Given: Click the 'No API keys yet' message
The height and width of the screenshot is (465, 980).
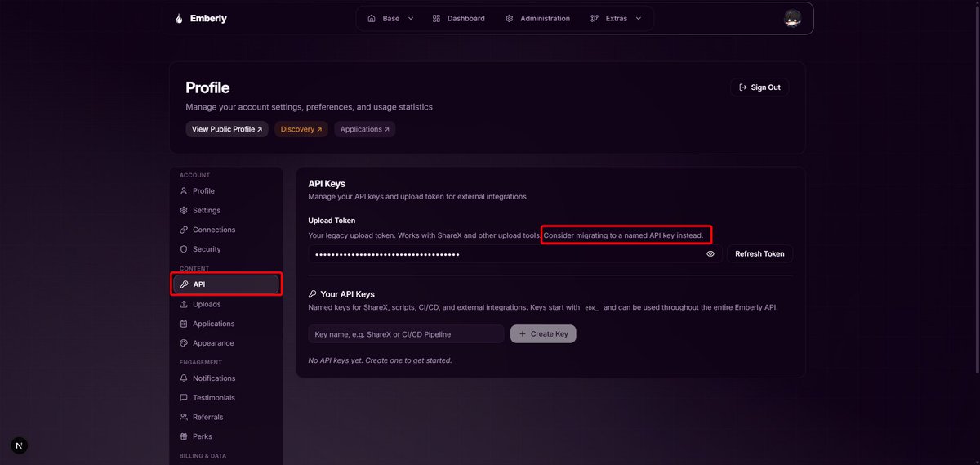Looking at the screenshot, I should 380,360.
